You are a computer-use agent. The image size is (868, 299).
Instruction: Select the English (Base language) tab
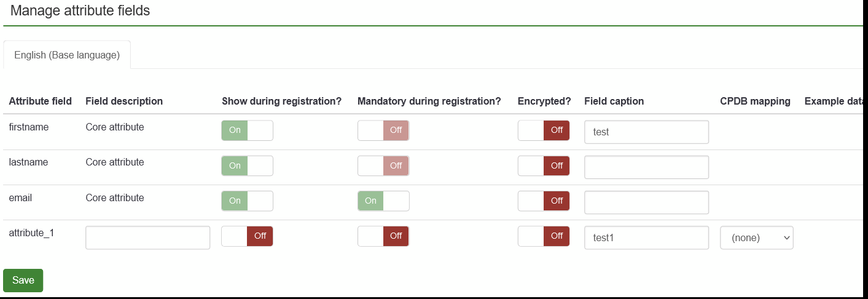pos(67,55)
